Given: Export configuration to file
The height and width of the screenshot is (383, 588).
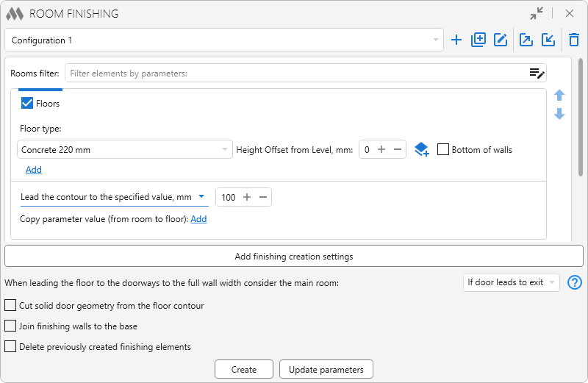Looking at the screenshot, I should [526, 40].
